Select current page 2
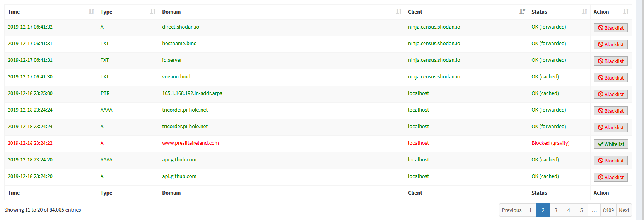The image size is (644, 220). click(x=543, y=210)
